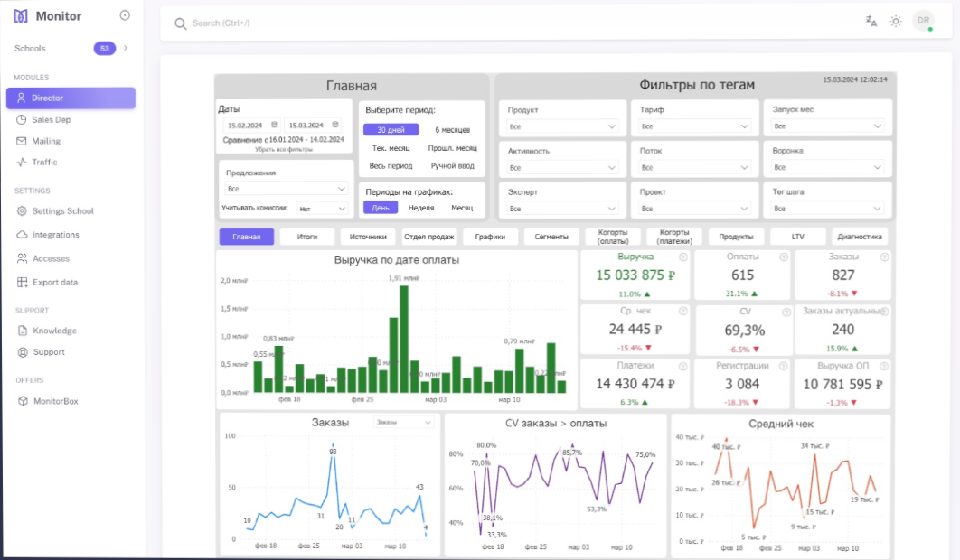Select the 30 дней period option
This screenshot has width=960, height=560.
[391, 130]
